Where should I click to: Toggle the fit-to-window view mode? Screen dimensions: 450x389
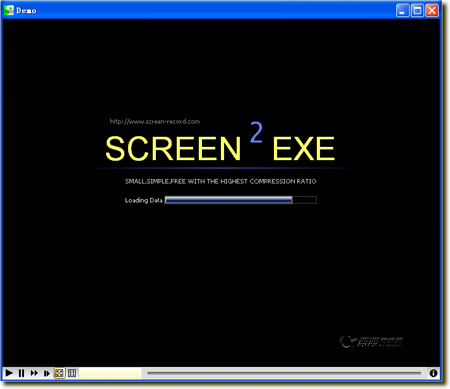coord(59,373)
